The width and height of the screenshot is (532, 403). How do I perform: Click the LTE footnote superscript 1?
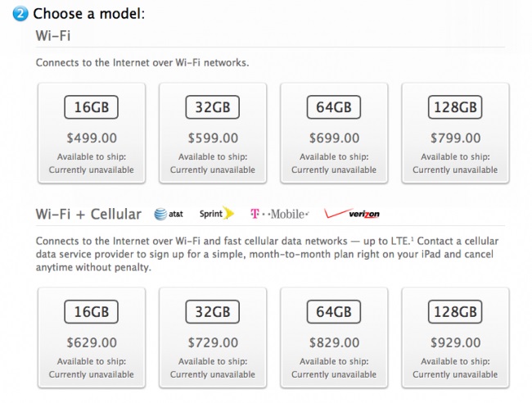point(413,239)
